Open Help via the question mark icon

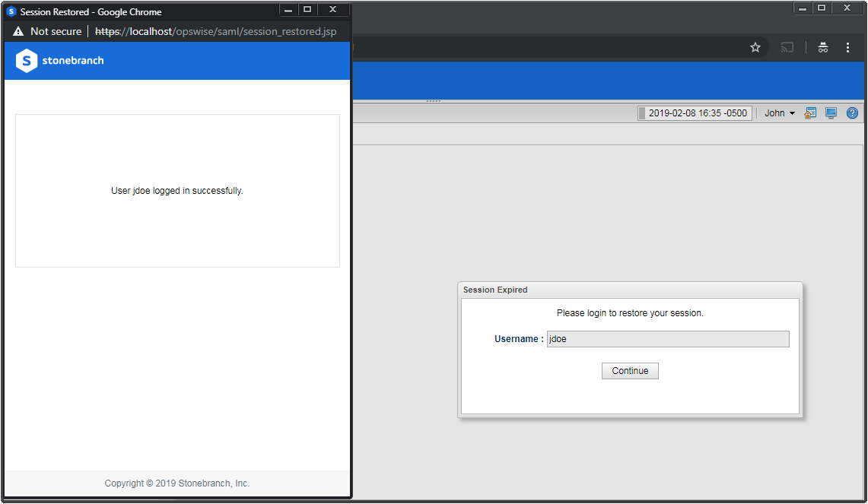pos(852,113)
